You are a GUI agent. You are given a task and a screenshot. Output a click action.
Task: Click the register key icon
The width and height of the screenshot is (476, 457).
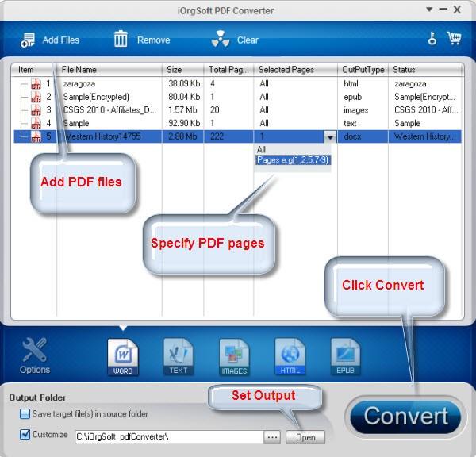coord(432,39)
